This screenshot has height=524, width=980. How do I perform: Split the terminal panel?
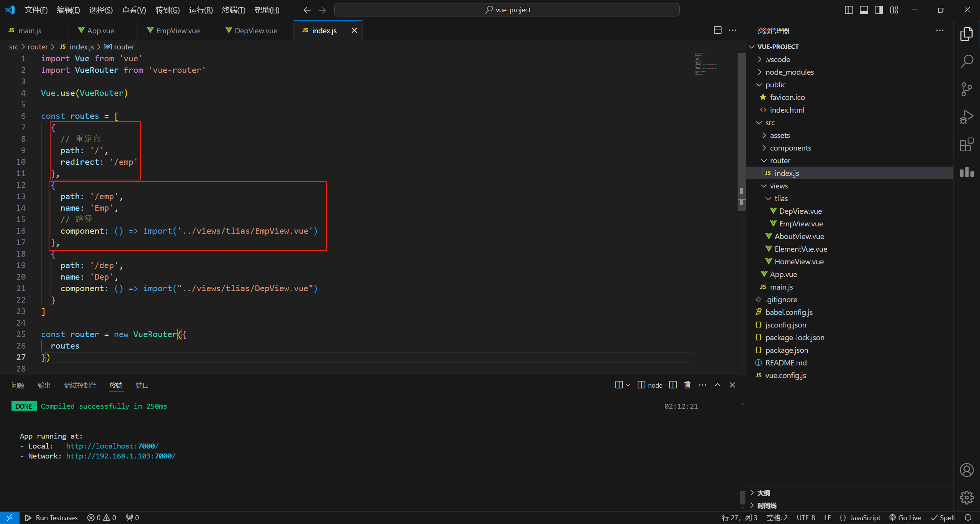pyautogui.click(x=673, y=385)
